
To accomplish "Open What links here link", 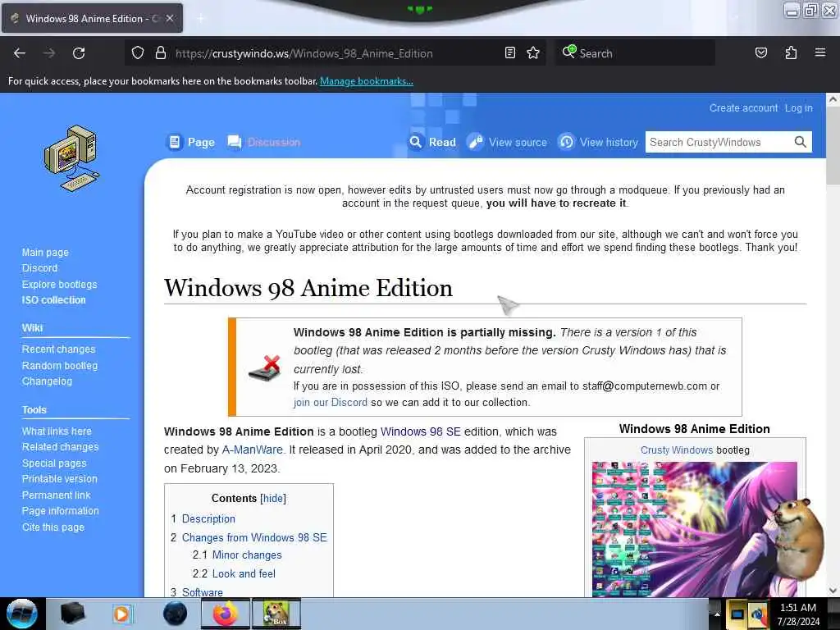I will [x=57, y=431].
